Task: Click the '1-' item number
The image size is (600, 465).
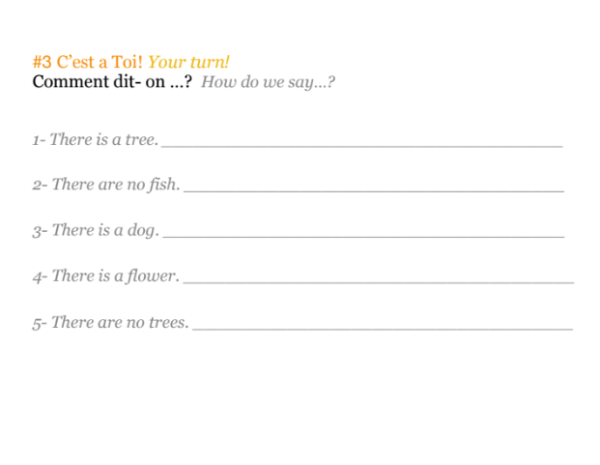Action: click(39, 140)
